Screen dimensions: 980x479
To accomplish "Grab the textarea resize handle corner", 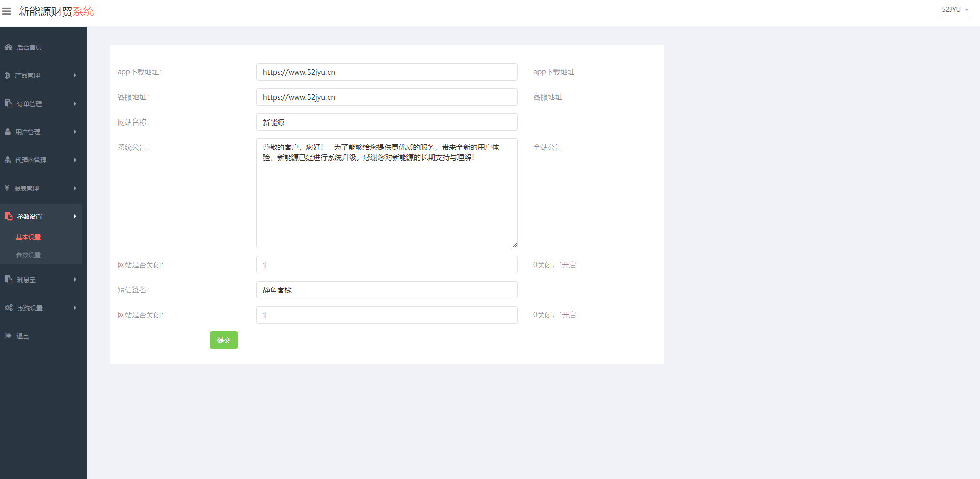I will pyautogui.click(x=514, y=245).
